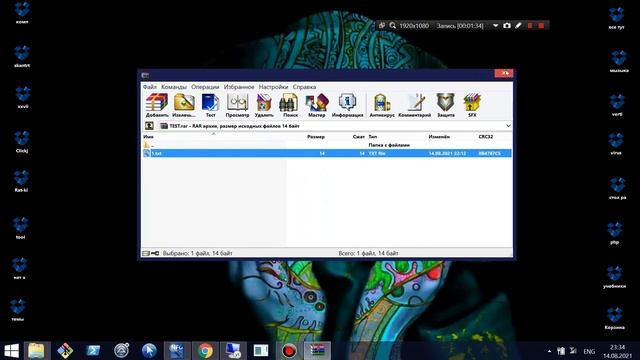The height and width of the screenshot is (360, 640).
Task: Select the Корзина desktop icon
Action: 615,318
